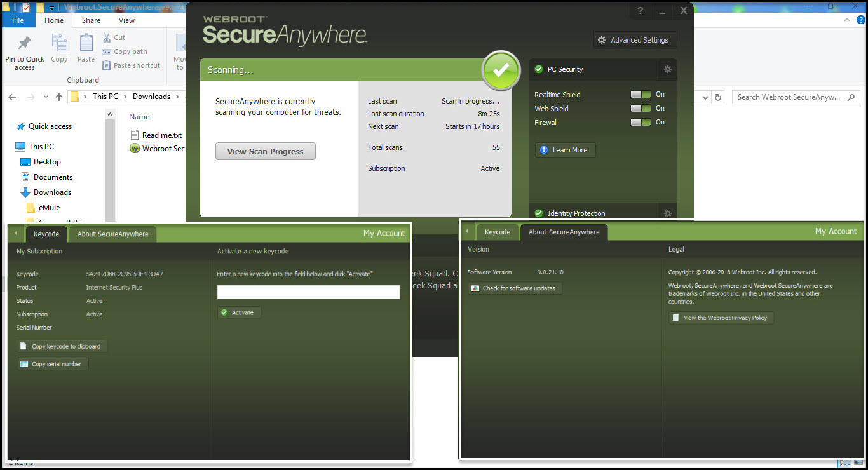
Task: Toggle the Web Shield switch
Action: (641, 108)
